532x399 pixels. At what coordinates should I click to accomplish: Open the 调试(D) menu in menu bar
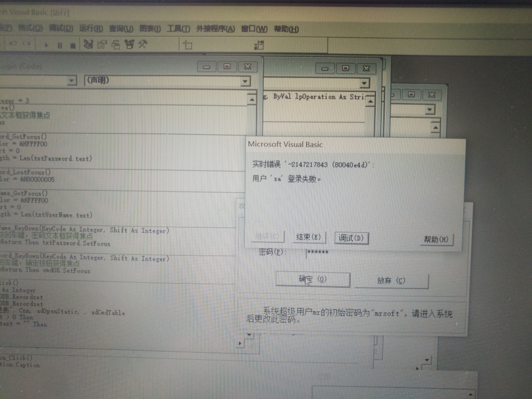61,28
